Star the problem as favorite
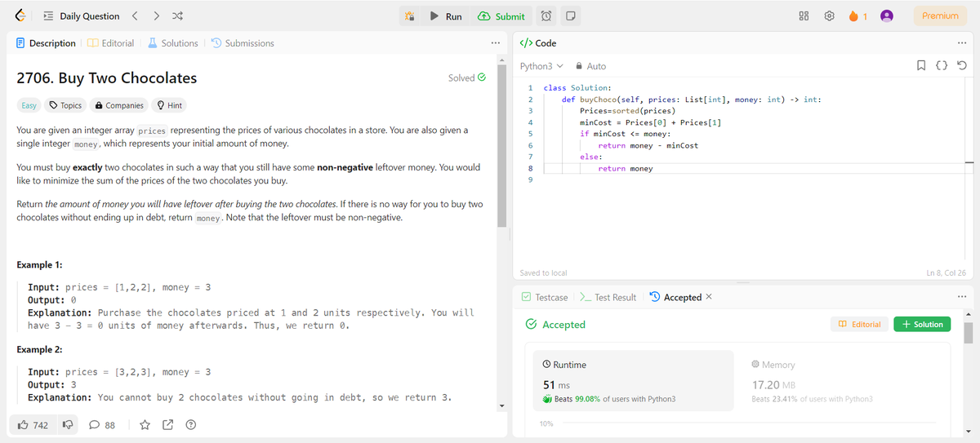The height and width of the screenshot is (443, 980). (145, 425)
